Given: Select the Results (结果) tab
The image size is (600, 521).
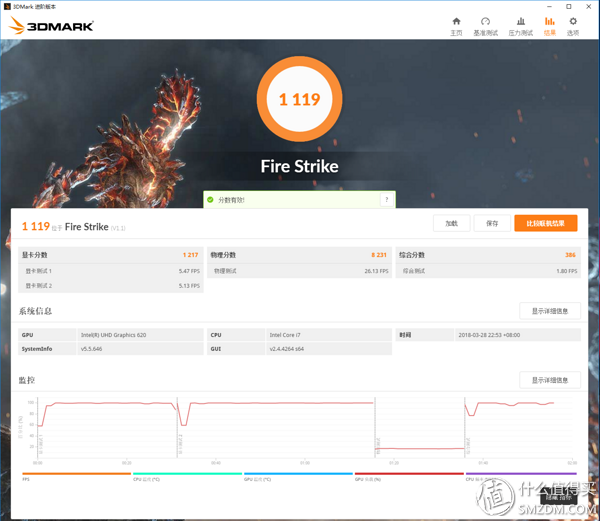Looking at the screenshot, I should pyautogui.click(x=549, y=27).
